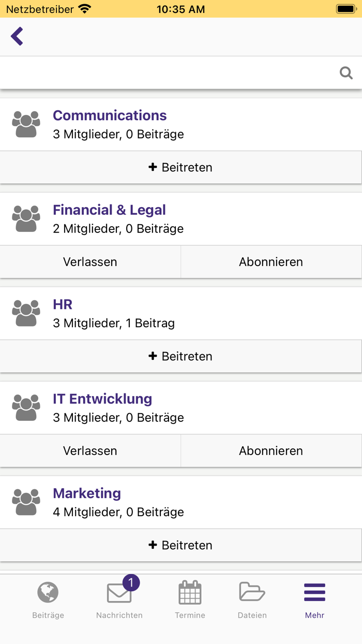Select the Mehr menu tab

click(x=314, y=601)
